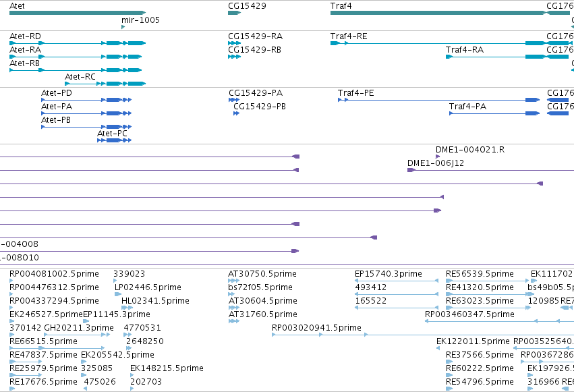Image resolution: width=574 pixels, height=392 pixels.
Task: Click the -004008 clone label
Action: [x=19, y=244]
